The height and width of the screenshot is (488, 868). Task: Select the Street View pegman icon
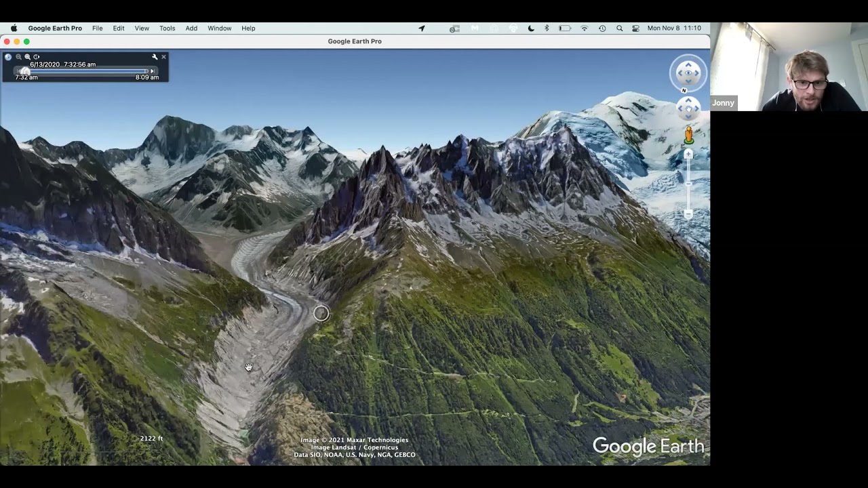click(x=688, y=135)
